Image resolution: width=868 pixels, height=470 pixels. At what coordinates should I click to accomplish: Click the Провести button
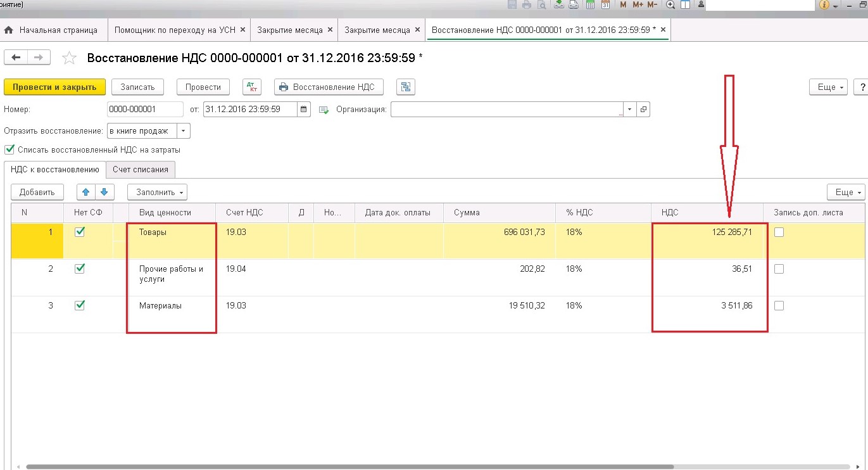coord(203,87)
